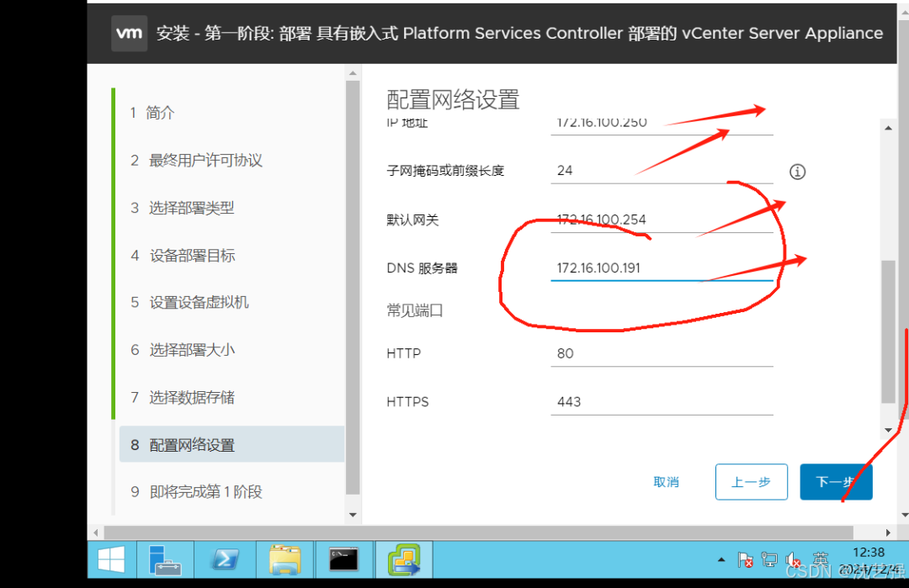Image resolution: width=909 pixels, height=588 pixels.
Task: Jump to step 4 设备部署目标
Action: (x=183, y=256)
